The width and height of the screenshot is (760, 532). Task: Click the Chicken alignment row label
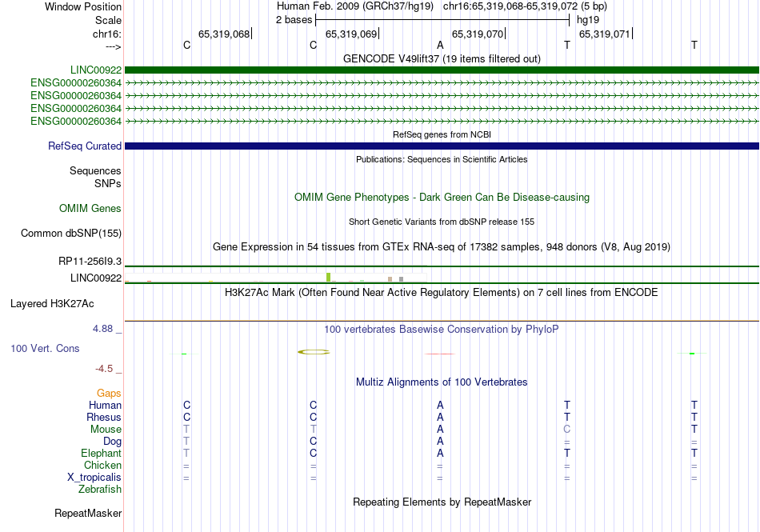pyautogui.click(x=102, y=465)
